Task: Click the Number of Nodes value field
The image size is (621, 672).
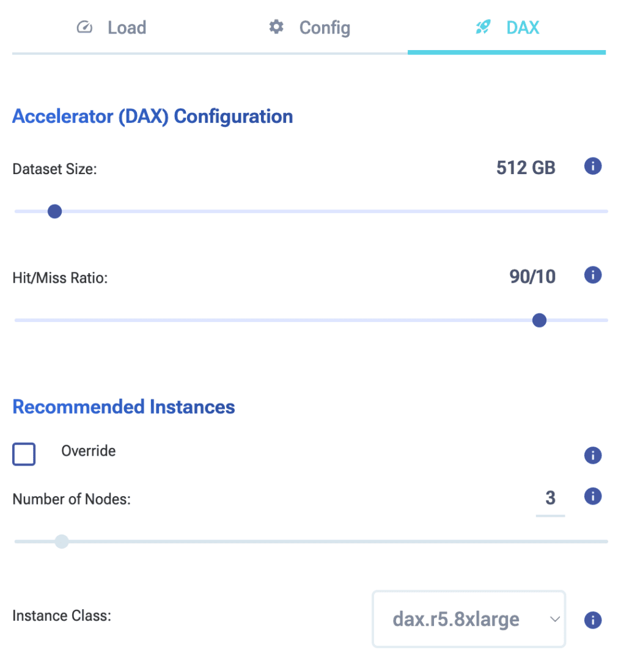Action: (x=550, y=499)
